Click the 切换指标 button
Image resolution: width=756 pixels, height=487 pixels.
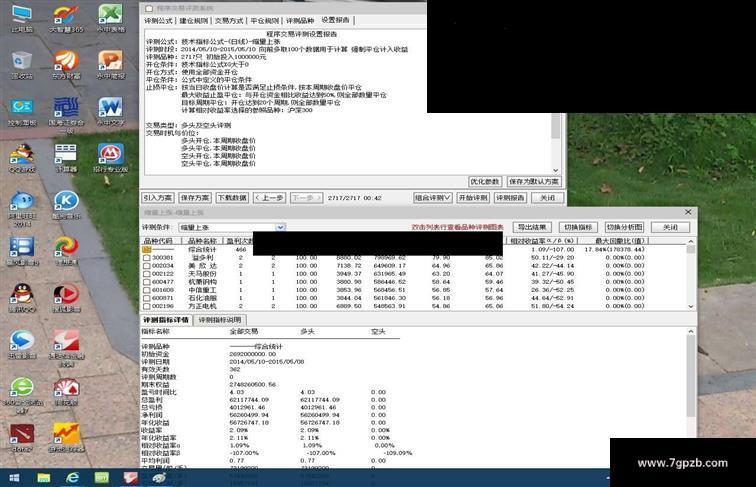578,227
